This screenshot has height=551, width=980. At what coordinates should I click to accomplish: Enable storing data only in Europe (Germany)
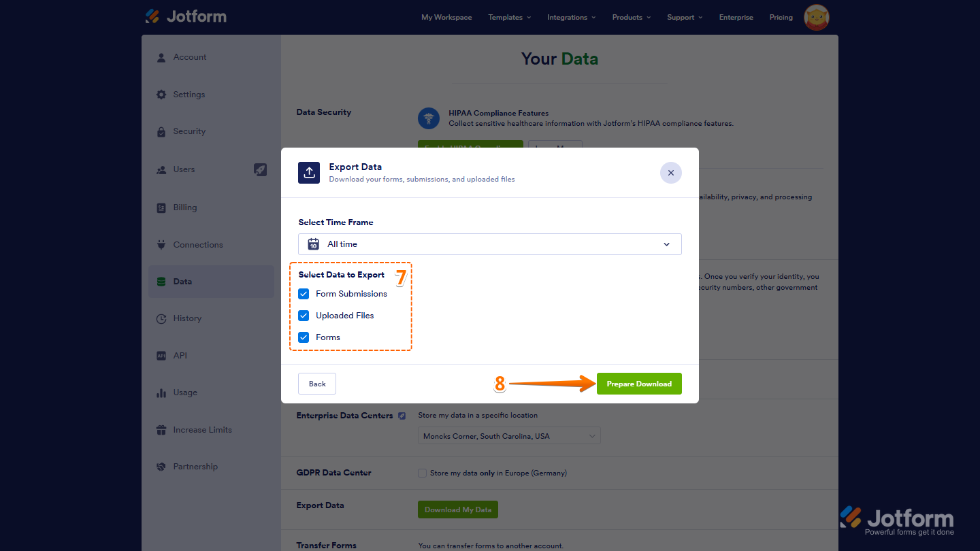pyautogui.click(x=422, y=472)
